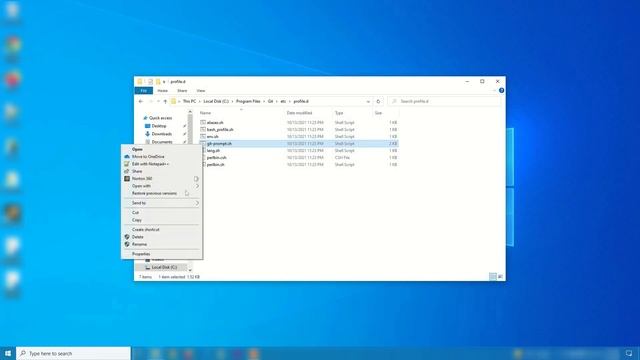Select the env.sh file

(212, 136)
